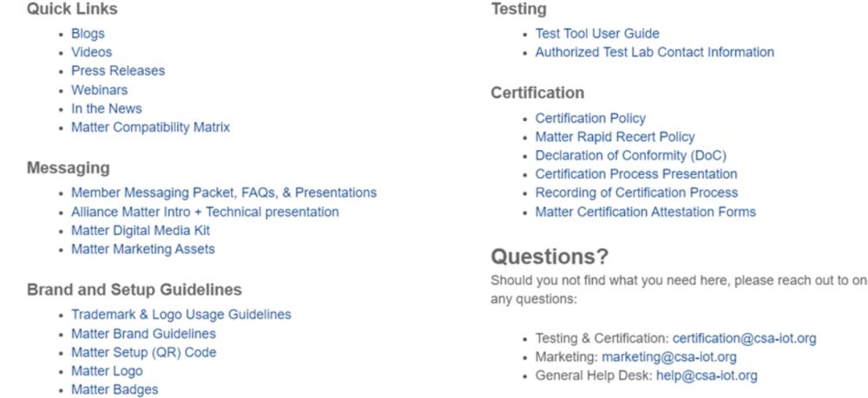The height and width of the screenshot is (398, 868).
Task: Open Matter Compatibility Matrix link
Action: click(150, 127)
